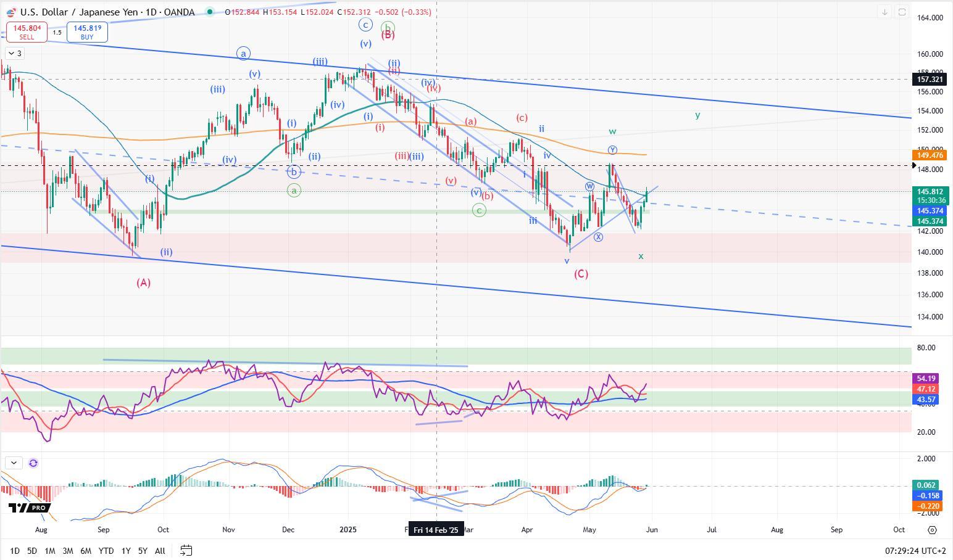This screenshot has height=560, width=953.
Task: Switch to the 5Y time range
Action: 143,550
